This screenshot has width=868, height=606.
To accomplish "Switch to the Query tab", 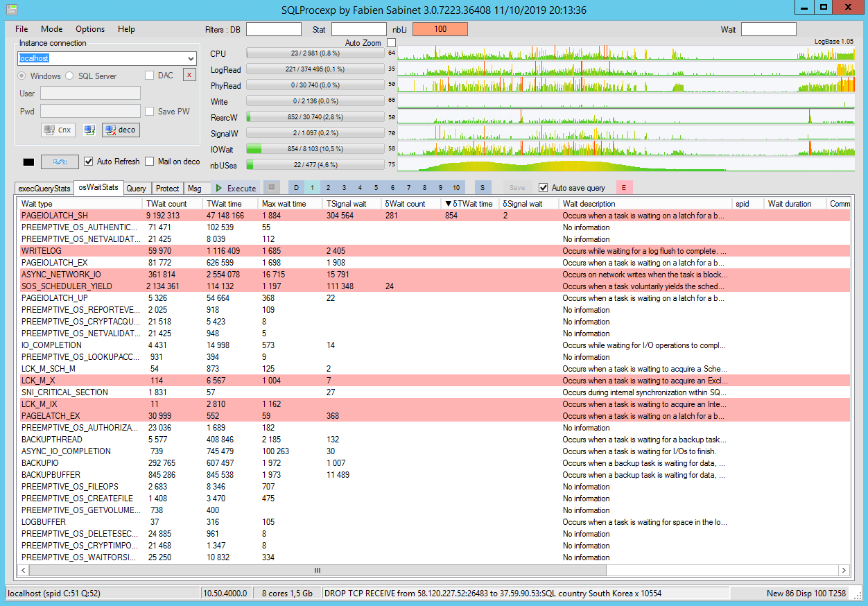I will pos(137,189).
